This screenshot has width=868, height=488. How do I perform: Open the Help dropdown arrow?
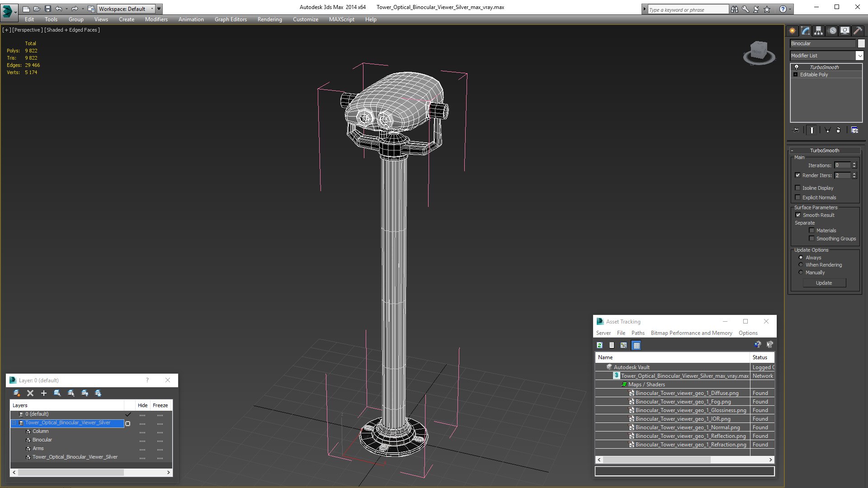(790, 9)
